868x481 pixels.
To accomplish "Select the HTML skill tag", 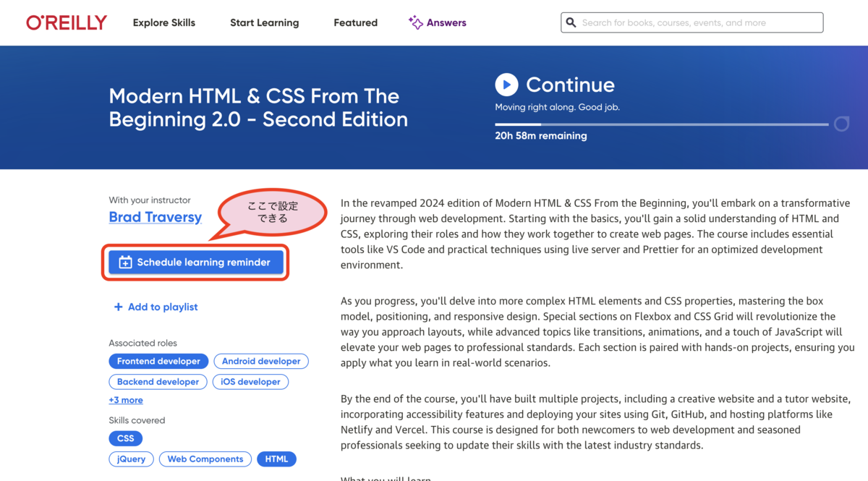I will 276,459.
